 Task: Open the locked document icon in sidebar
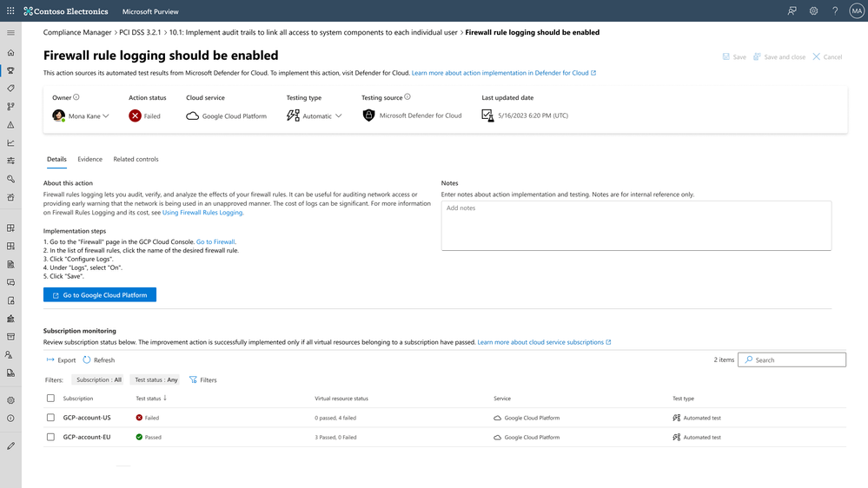pyautogui.click(x=10, y=300)
